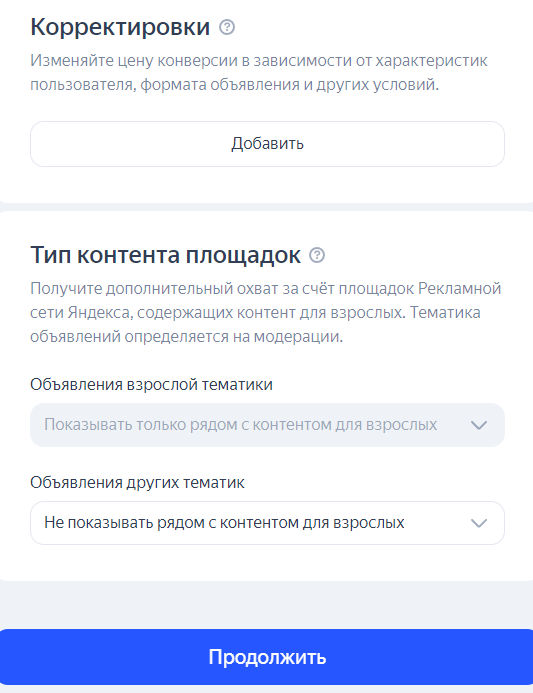The width and height of the screenshot is (533, 693).
Task: Select text Не показывать рядом с контентом
Action: point(174,523)
